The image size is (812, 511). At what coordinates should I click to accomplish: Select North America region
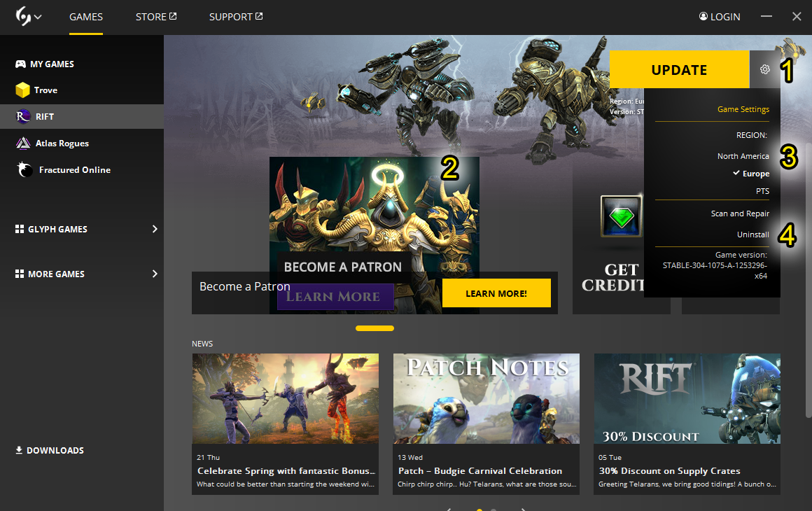click(743, 156)
